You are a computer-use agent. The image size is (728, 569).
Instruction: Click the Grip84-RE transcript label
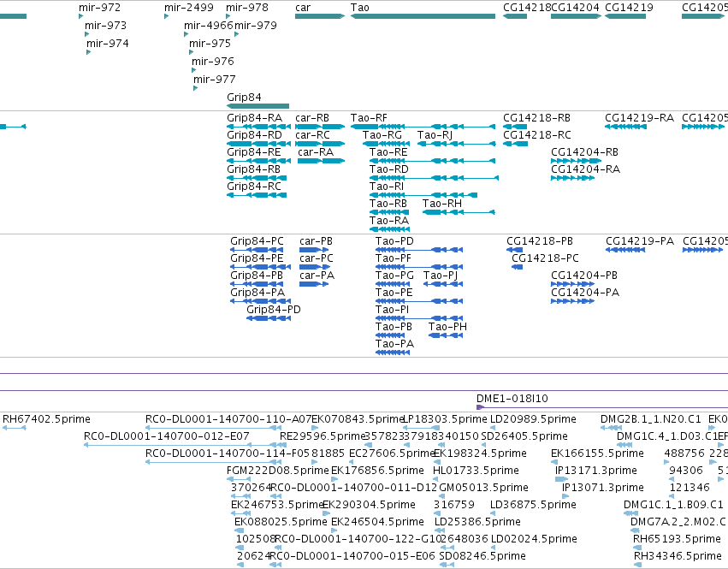(253, 152)
